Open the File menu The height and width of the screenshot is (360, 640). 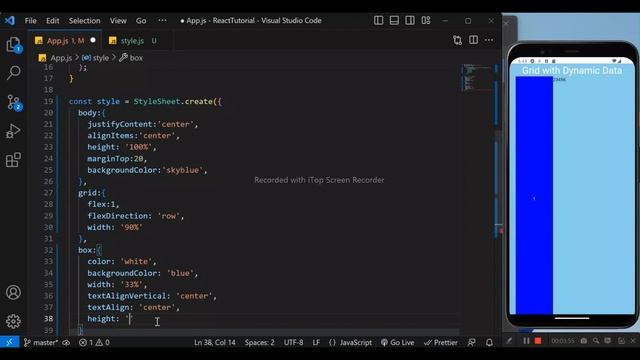pos(31,20)
